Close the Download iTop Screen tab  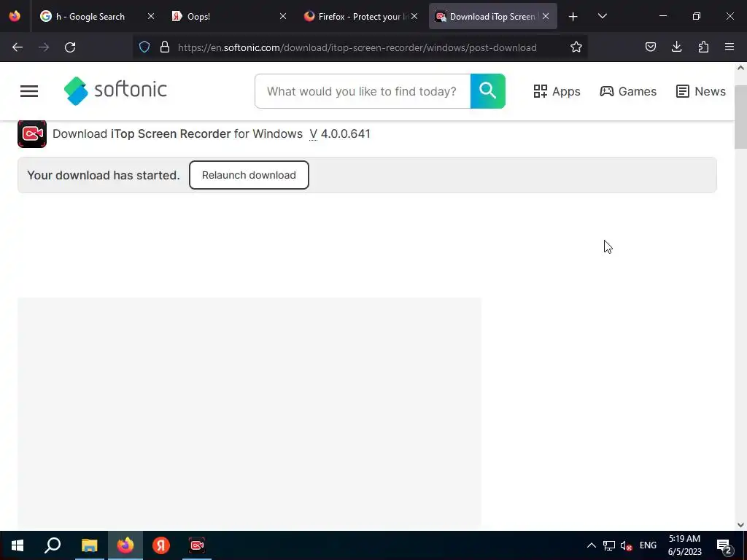[546, 16]
